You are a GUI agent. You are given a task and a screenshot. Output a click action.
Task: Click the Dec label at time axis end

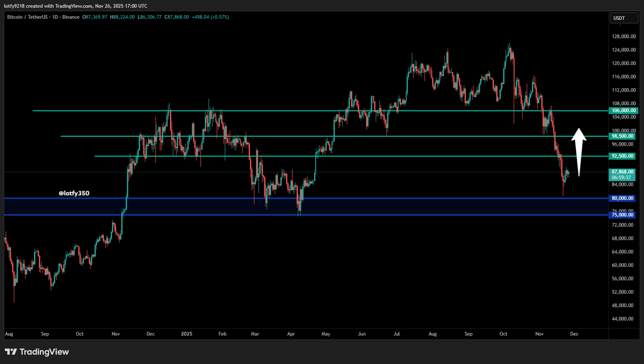coord(573,333)
